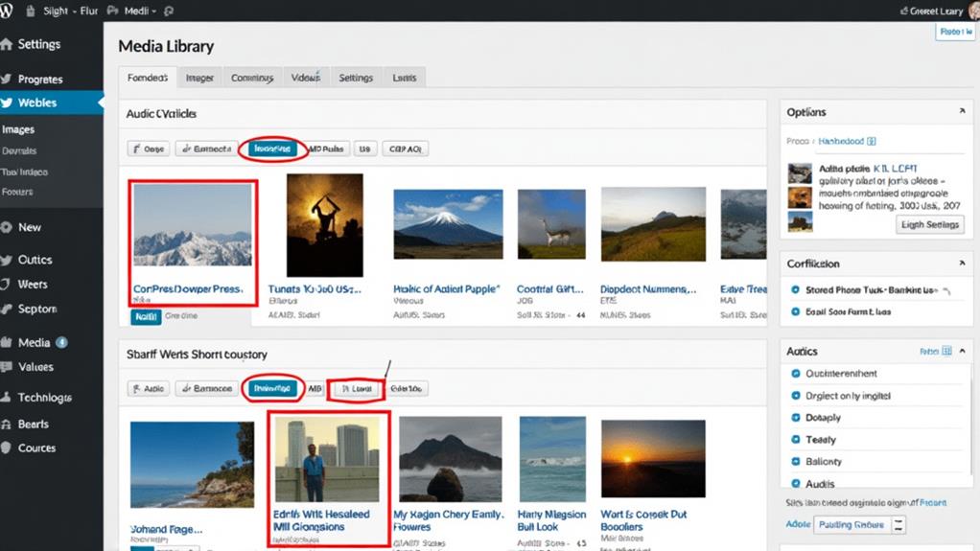
Task: Click the icon beside Media in sidebar
Action: 7,342
